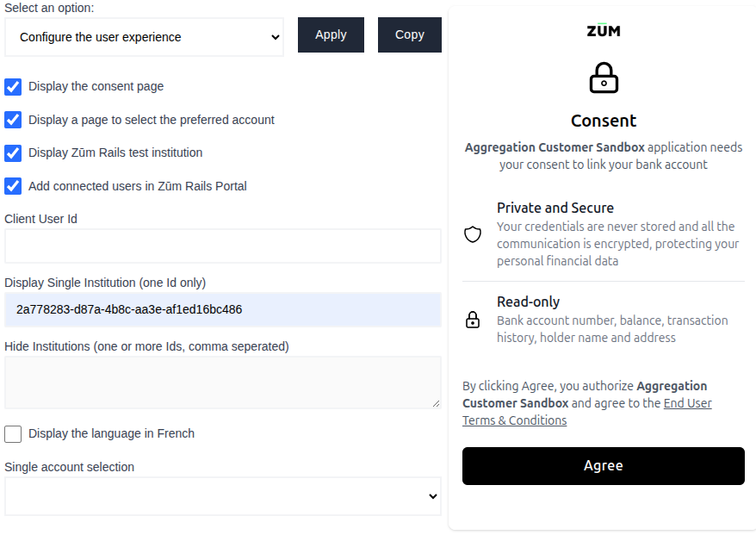The image size is (756, 535).
Task: Disable Display Züm Rails test institution
Action: click(13, 152)
